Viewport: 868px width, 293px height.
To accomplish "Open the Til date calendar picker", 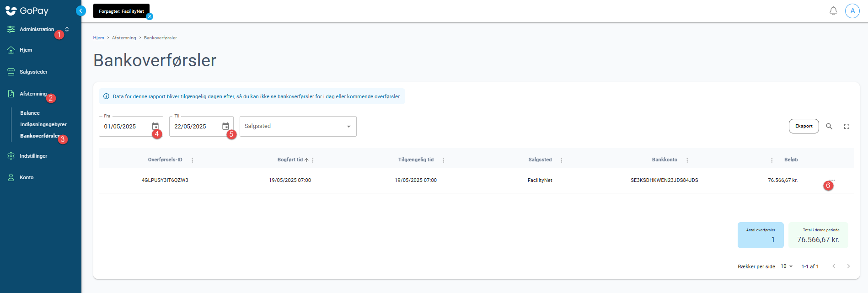I will [x=225, y=126].
